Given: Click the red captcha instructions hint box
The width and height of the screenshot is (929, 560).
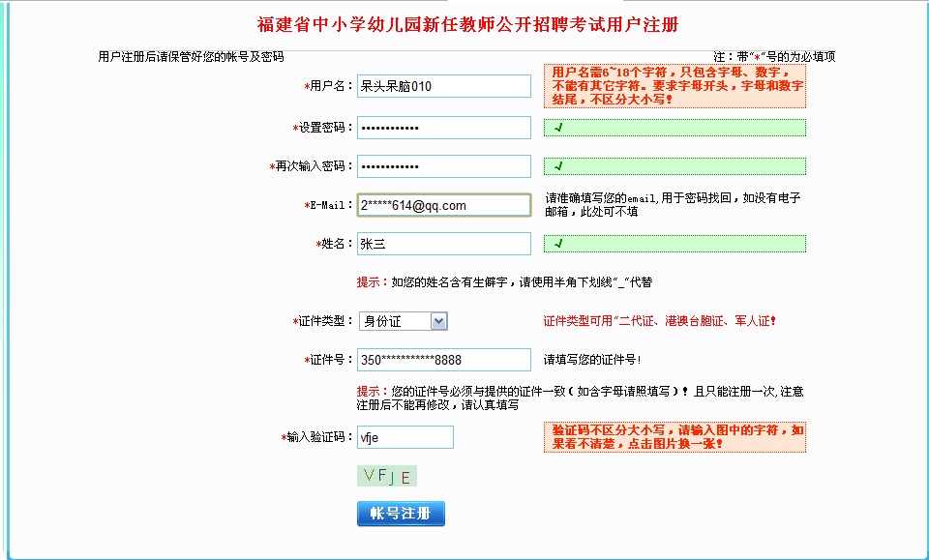Looking at the screenshot, I should tap(674, 436).
